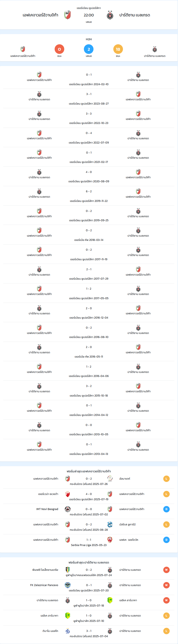Click the IMT Novi Beograd team logo
Viewport: 178px width, 644px height.
67,509
